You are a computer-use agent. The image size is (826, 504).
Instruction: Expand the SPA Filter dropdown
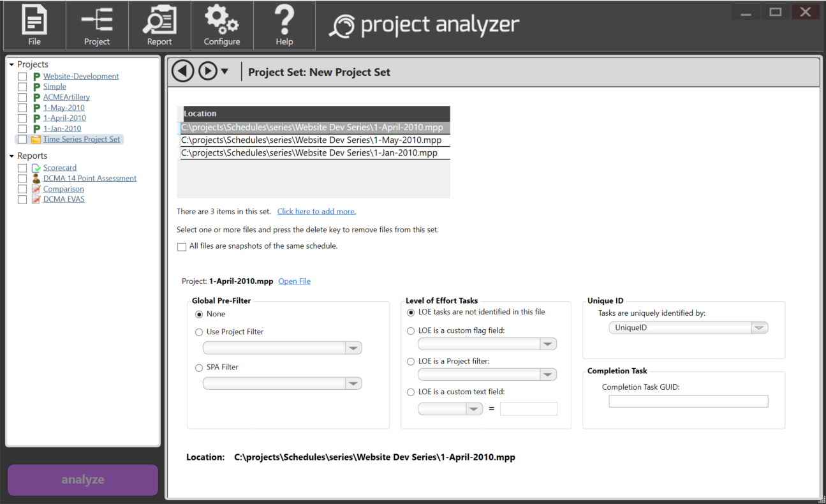point(353,383)
